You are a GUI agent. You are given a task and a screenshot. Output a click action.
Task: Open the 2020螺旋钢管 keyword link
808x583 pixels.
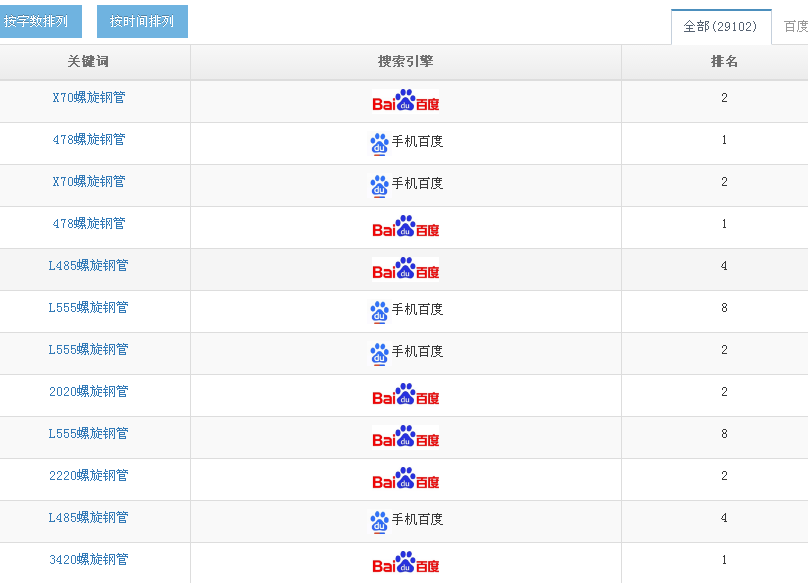click(89, 392)
